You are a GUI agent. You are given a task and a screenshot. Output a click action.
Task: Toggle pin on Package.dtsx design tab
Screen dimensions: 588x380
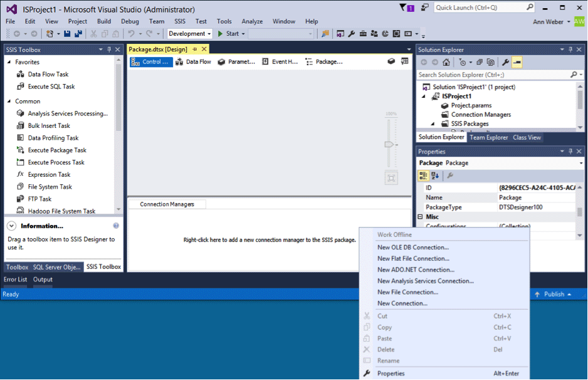pyautogui.click(x=194, y=49)
